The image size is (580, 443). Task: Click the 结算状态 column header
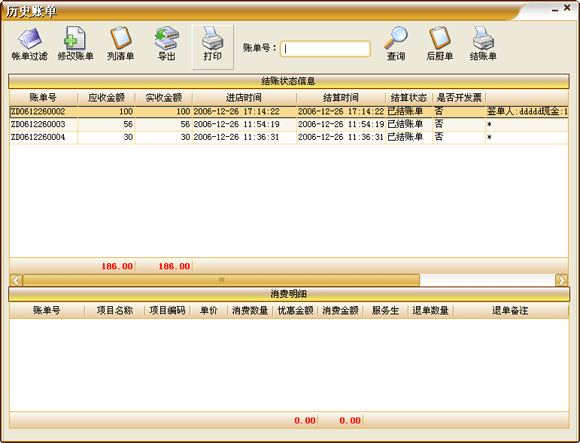(x=409, y=98)
